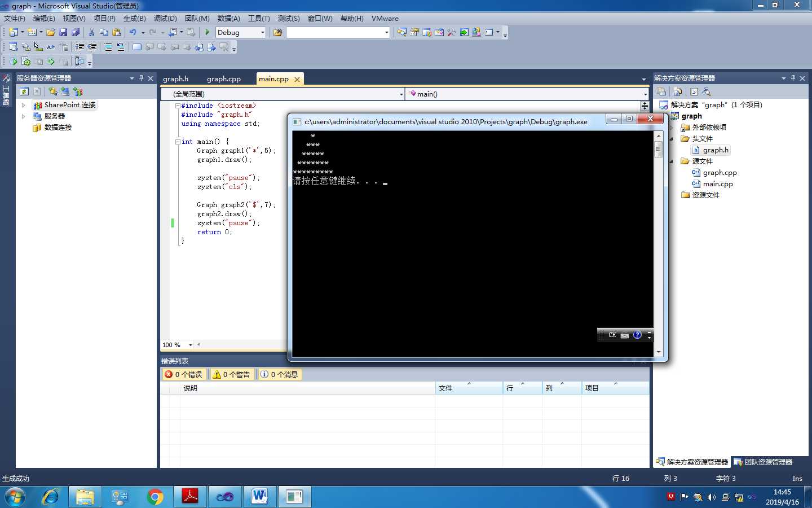
Task: Click the Save All icon
Action: pos(76,32)
